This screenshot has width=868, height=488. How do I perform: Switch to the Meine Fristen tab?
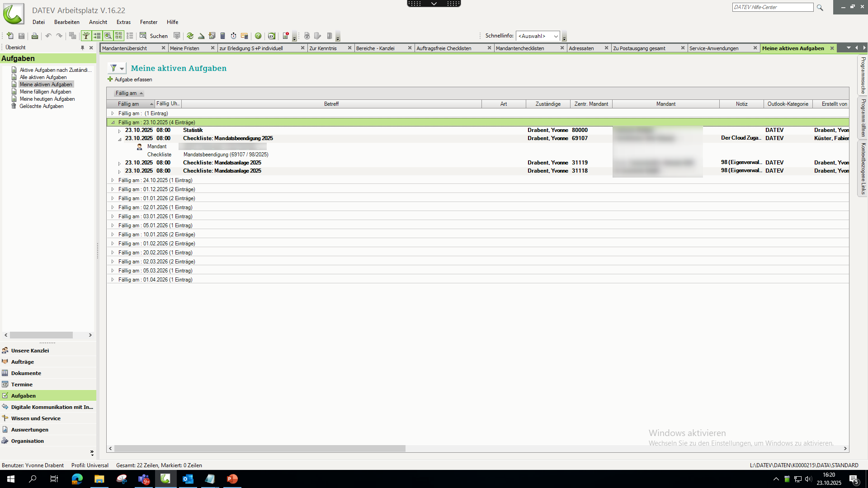(x=184, y=48)
